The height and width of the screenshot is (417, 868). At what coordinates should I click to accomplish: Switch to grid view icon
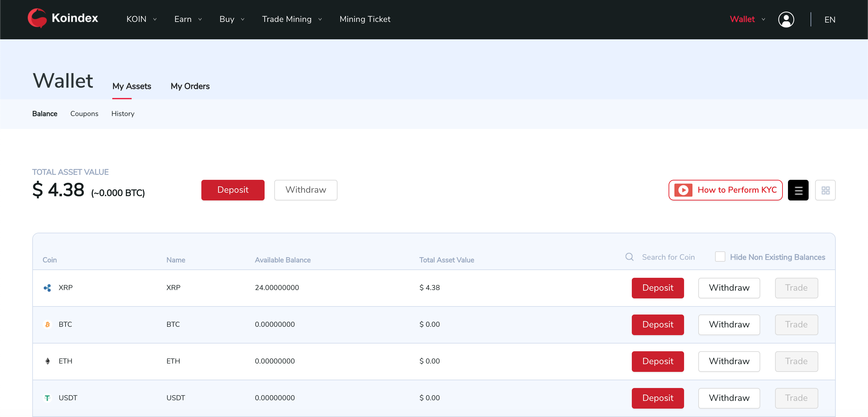tap(825, 190)
